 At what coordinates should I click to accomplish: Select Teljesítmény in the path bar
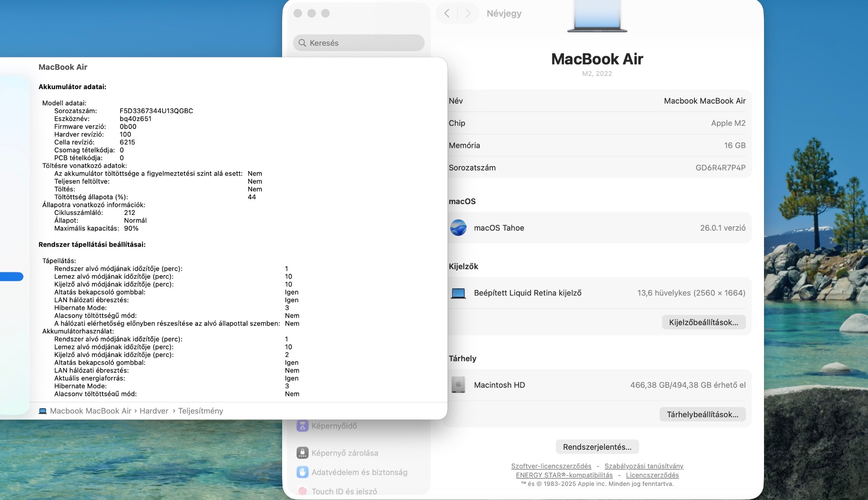(200, 411)
